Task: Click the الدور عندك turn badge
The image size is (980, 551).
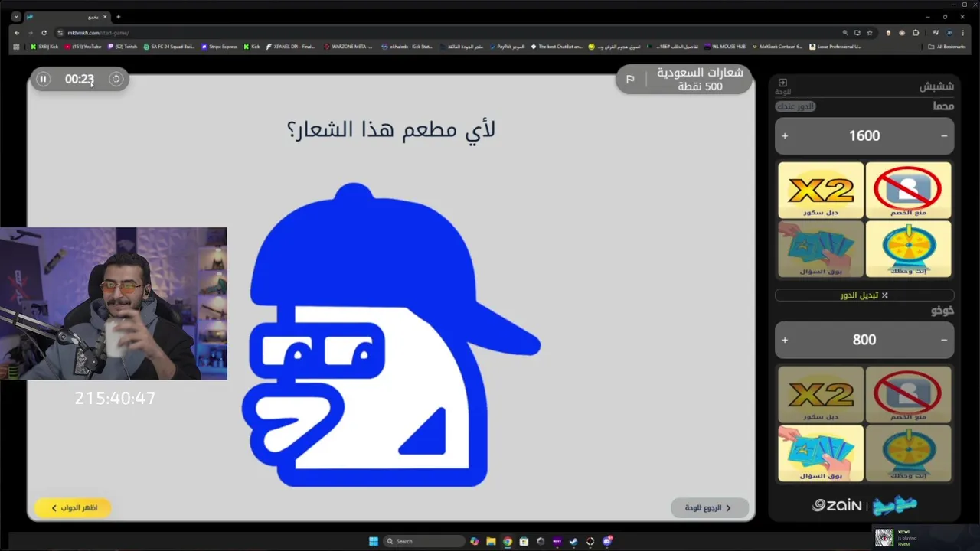Action: [x=795, y=106]
